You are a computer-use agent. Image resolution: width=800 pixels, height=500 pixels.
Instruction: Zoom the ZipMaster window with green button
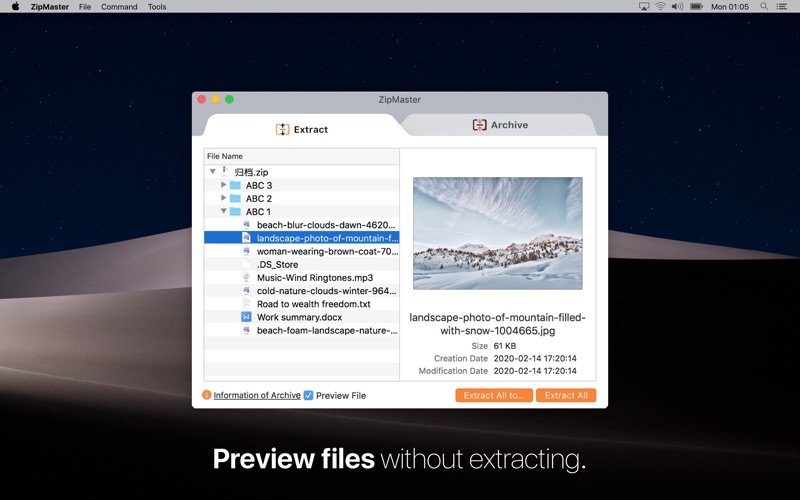[x=229, y=99]
